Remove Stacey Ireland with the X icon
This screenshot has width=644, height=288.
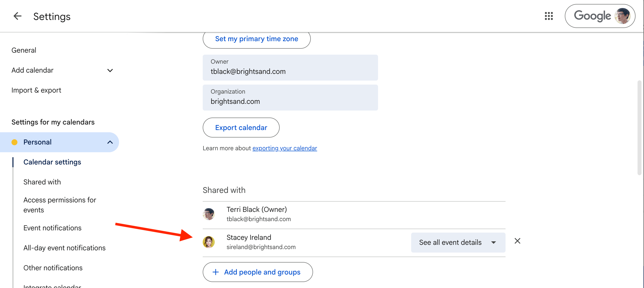coord(517,241)
